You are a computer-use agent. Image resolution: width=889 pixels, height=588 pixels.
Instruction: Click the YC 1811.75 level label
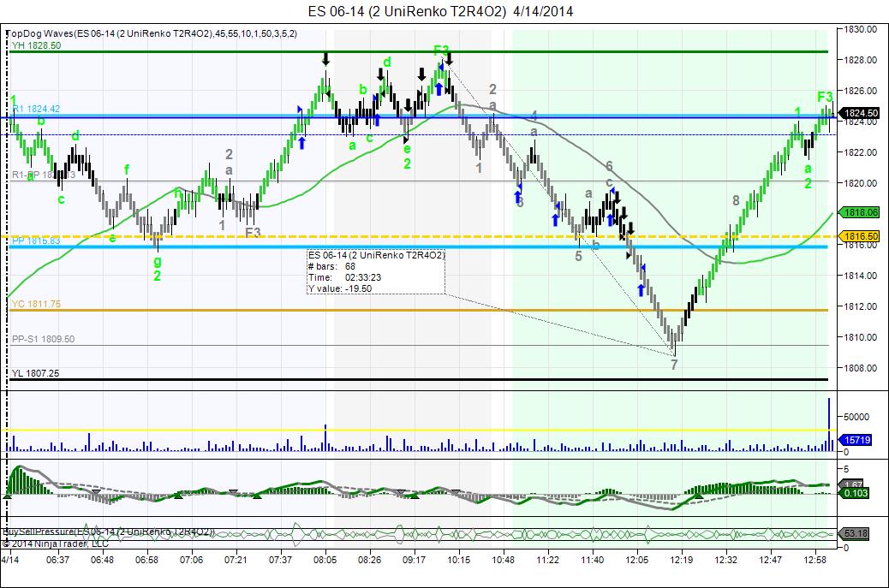coord(36,304)
